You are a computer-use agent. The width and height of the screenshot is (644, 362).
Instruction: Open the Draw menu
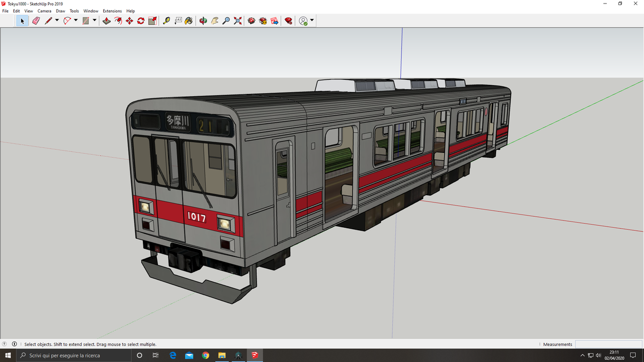[x=60, y=11]
